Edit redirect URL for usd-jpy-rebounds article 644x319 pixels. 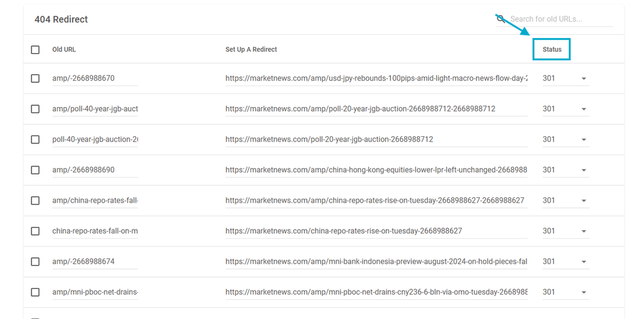[x=376, y=78]
